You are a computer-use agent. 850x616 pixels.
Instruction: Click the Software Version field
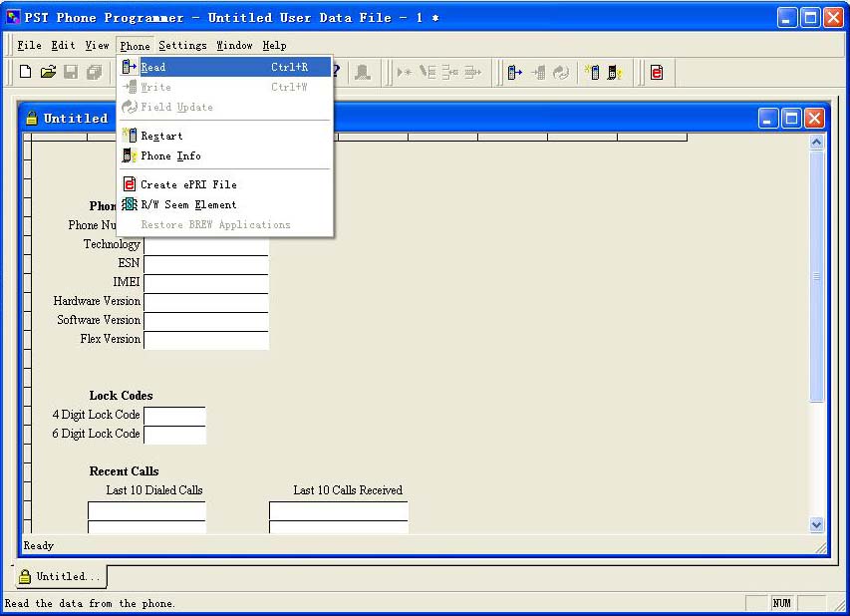206,321
